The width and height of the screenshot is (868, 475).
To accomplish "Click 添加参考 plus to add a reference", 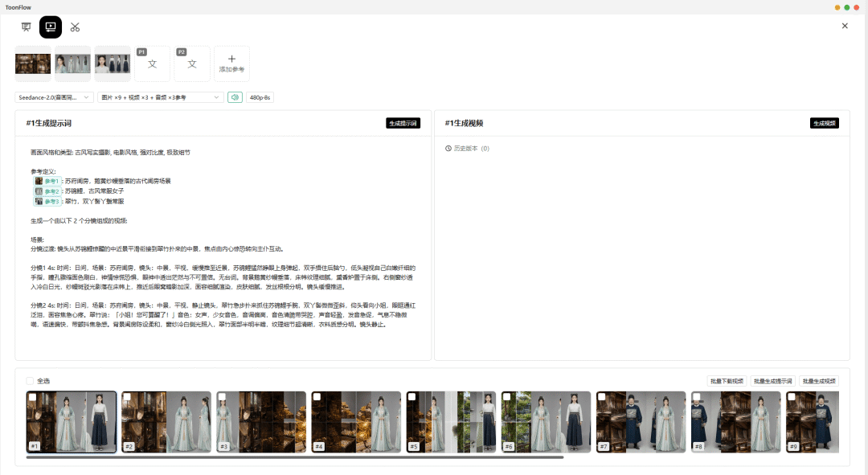I will [x=232, y=63].
